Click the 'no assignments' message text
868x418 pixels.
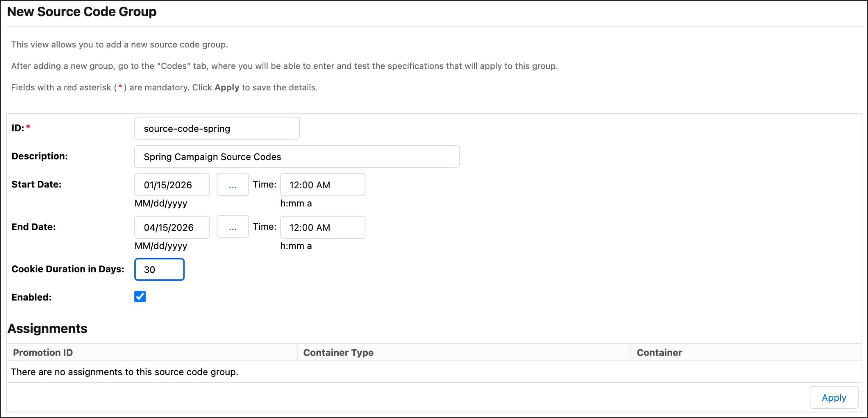125,372
